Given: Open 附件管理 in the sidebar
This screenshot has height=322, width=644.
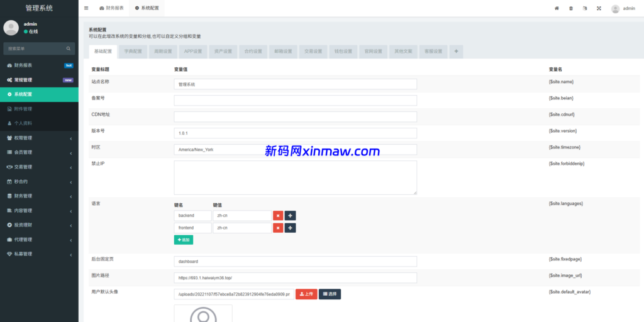Looking at the screenshot, I should (39, 109).
